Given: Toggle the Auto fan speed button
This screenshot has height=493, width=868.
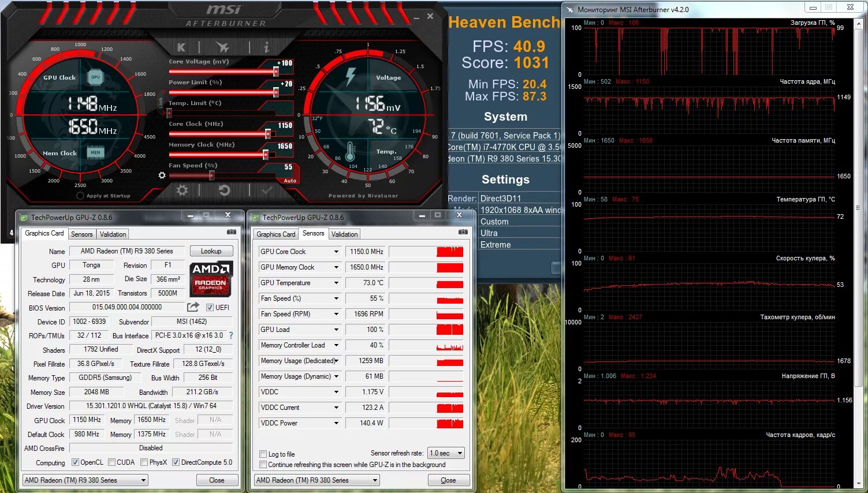Looking at the screenshot, I should [290, 181].
